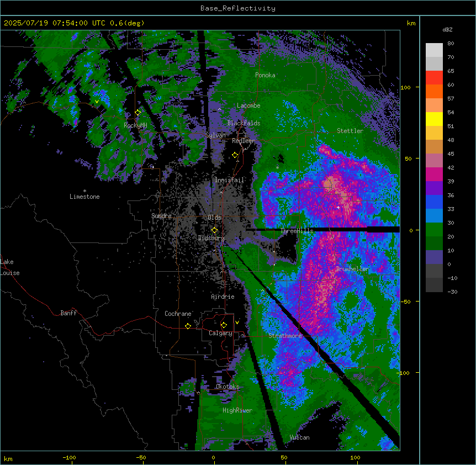Screen dimensions: 476x465
Task: Click the Sundre label
Action: (161, 216)
